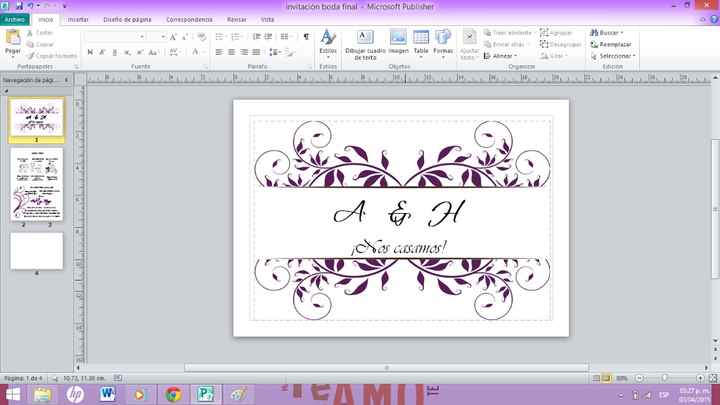
Task: Click the Tabla icon in Objetos
Action: tap(421, 43)
